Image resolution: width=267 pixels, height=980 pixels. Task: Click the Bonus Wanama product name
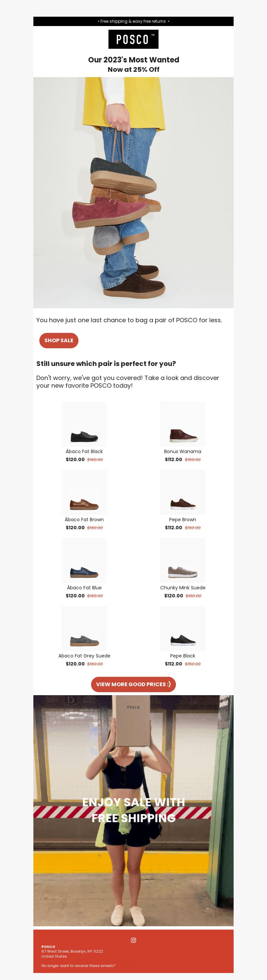tap(183, 451)
